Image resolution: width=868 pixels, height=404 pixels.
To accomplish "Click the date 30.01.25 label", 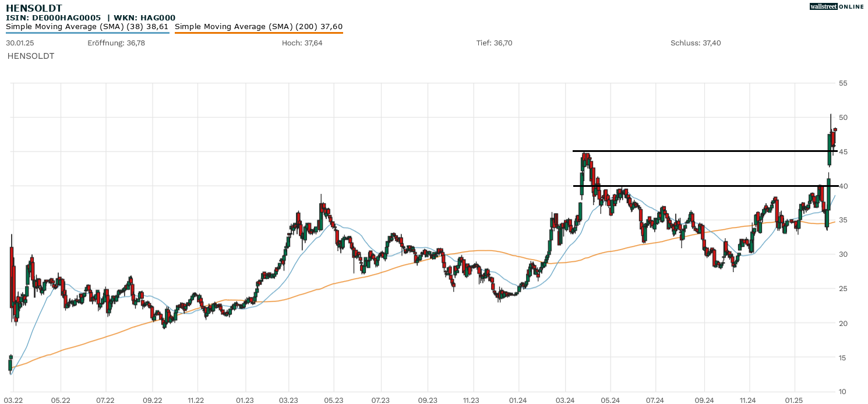I will pyautogui.click(x=20, y=43).
